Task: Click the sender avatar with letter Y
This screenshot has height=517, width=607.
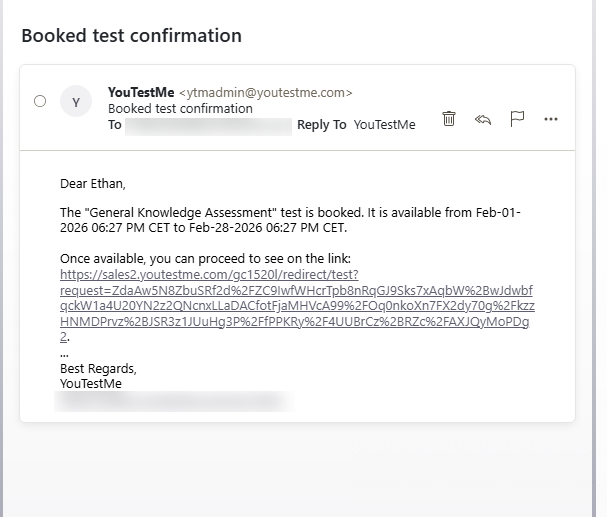Action: click(x=76, y=101)
